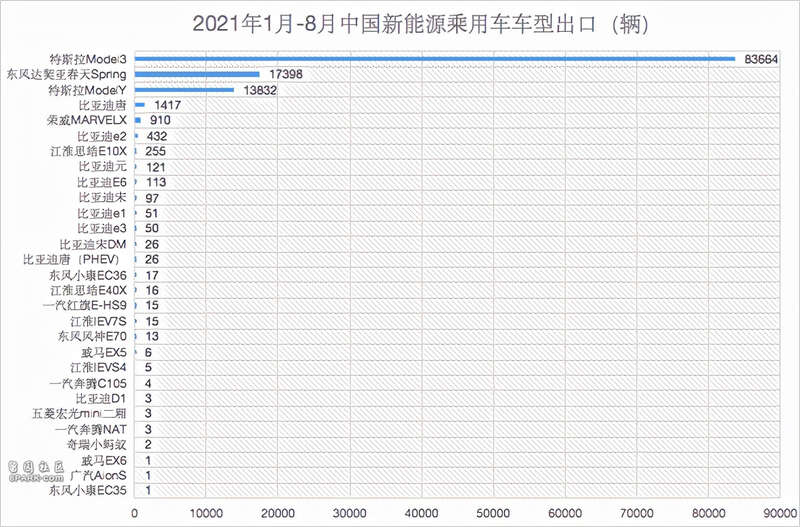Click the blue bar for 特斯拉ModelY
Screen dimensions: 800x527
click(184, 90)
